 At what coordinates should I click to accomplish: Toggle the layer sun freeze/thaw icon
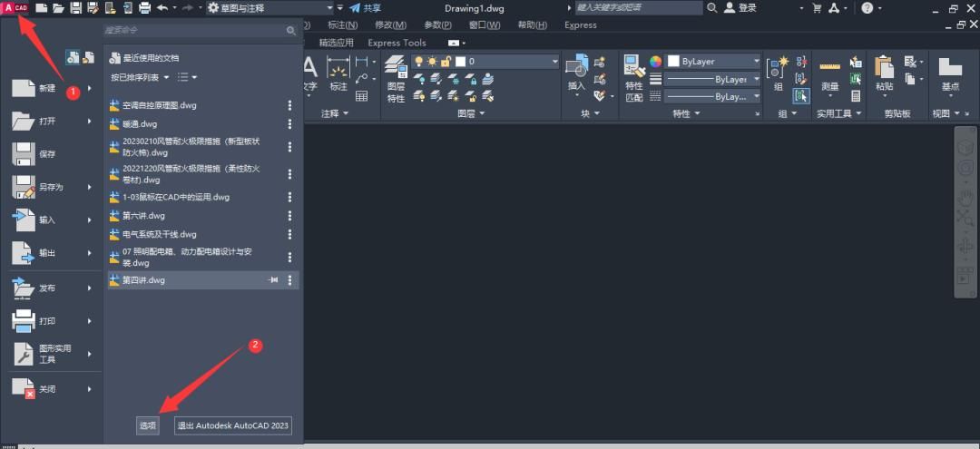[x=433, y=61]
